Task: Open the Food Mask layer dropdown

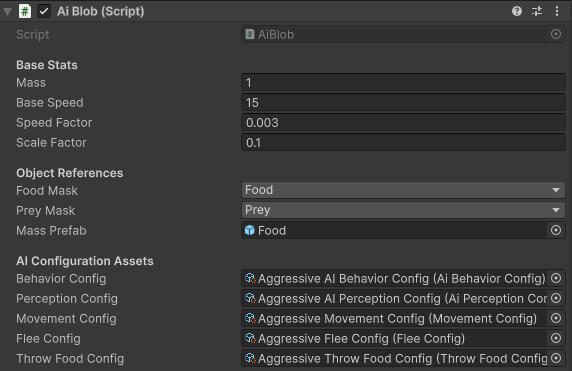Action: coord(403,190)
